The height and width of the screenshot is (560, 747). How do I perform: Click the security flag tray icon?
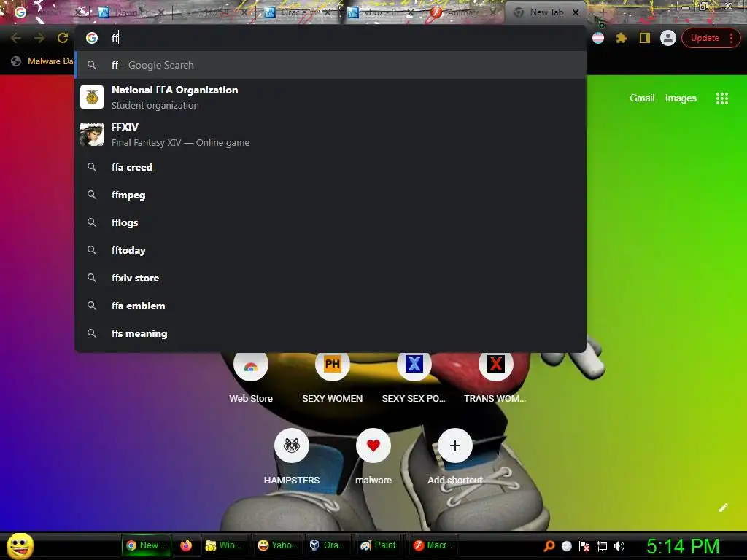click(x=584, y=546)
